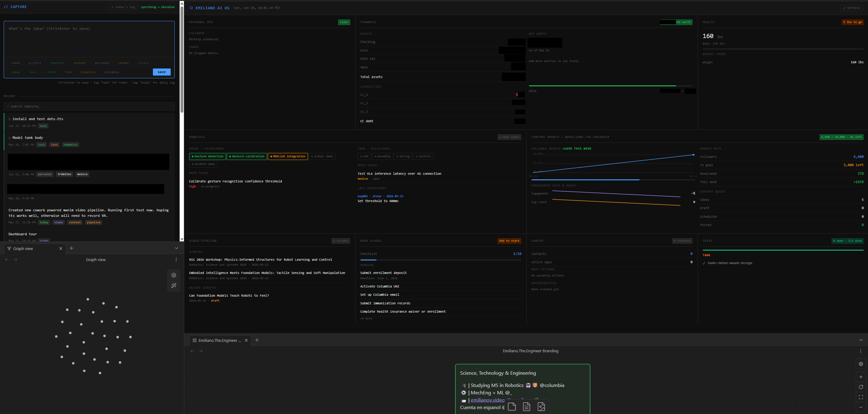Go back in the Branding pane
This screenshot has width=868, height=414.
tap(193, 351)
